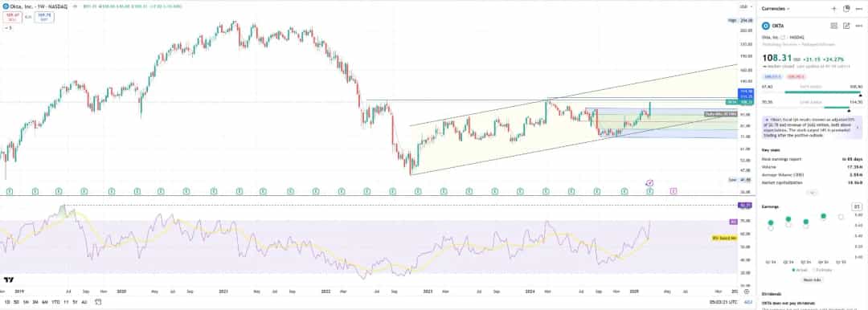Open the advanced view icon beside plus
The width and height of the screenshot is (868, 310).
846,8
